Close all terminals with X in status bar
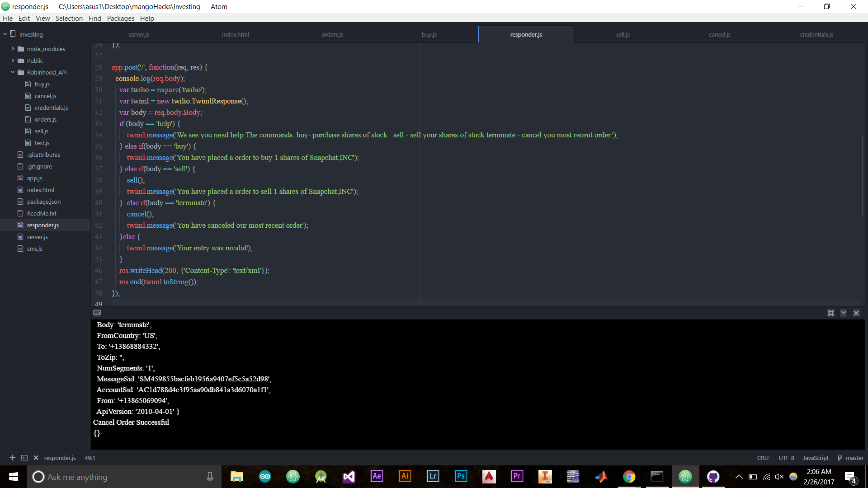This screenshot has width=868, height=488. tap(36, 458)
